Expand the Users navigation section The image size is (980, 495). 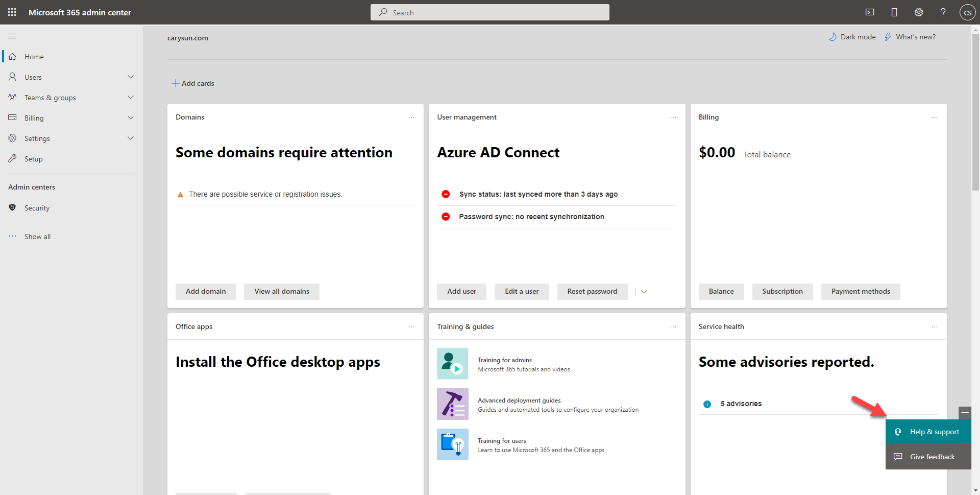(131, 77)
